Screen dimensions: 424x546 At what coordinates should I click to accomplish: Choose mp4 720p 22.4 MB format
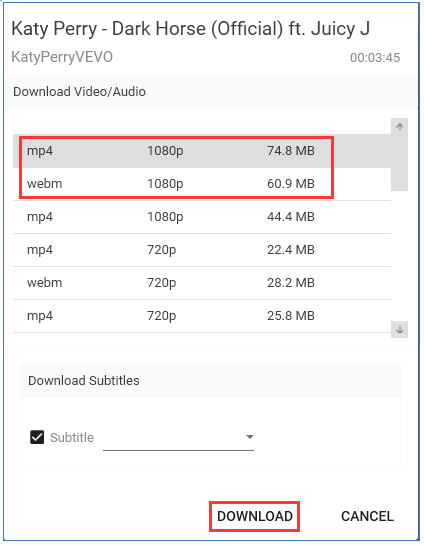[x=202, y=250]
